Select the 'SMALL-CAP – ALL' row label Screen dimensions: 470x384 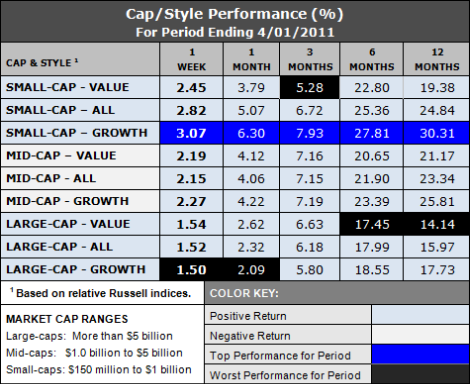point(60,110)
